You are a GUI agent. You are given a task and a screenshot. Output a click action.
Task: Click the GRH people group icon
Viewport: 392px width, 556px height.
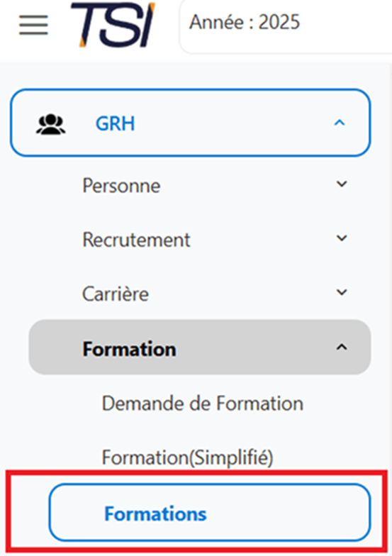(x=51, y=124)
